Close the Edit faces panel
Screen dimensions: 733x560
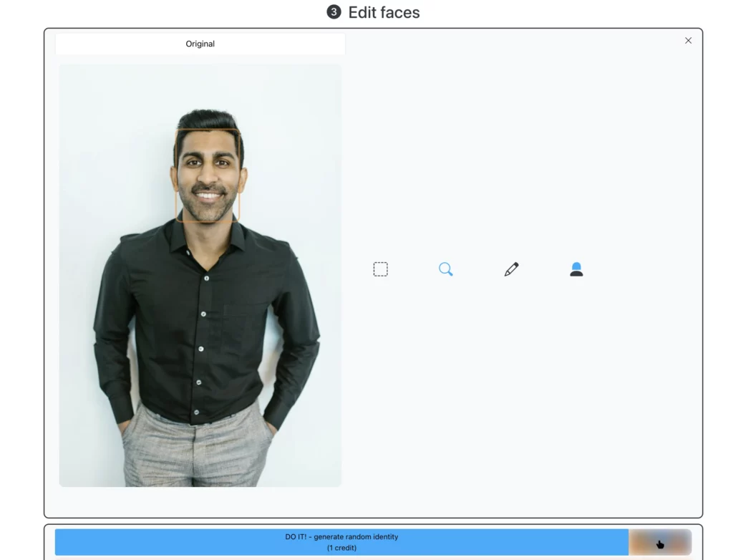pyautogui.click(x=688, y=41)
